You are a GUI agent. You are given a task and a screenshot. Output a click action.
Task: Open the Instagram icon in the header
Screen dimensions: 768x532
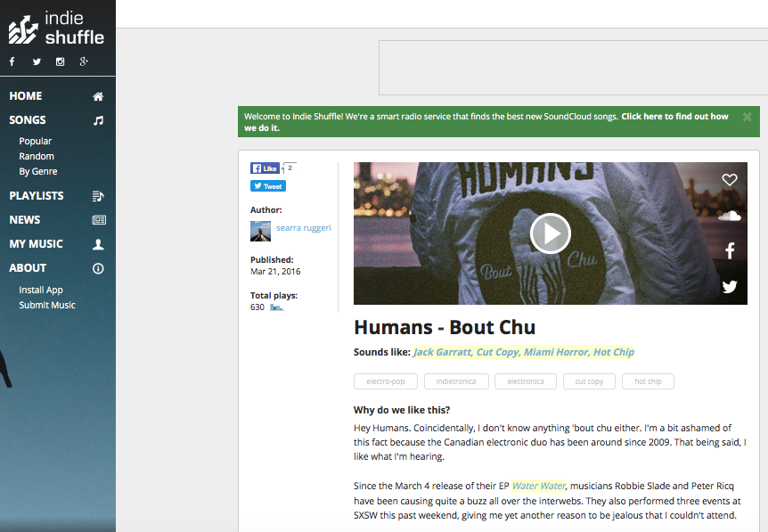click(60, 61)
